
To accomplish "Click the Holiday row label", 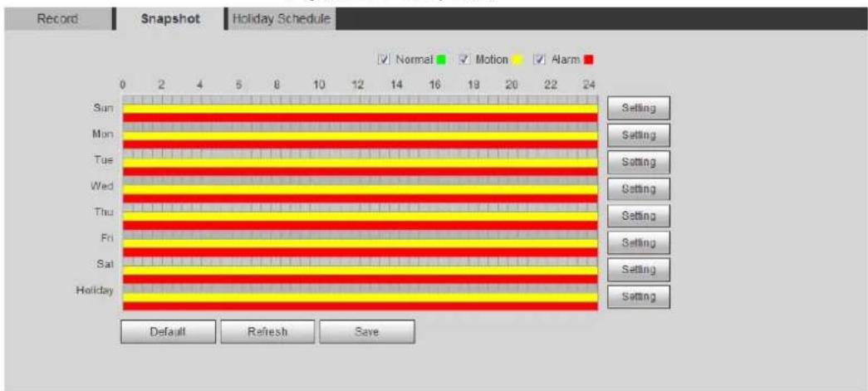I will [x=95, y=289].
